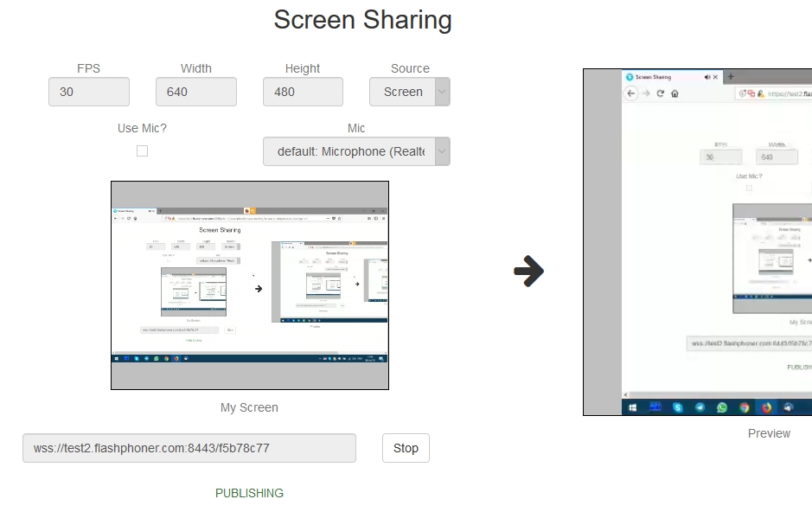Image resolution: width=812 pixels, height=512 pixels.
Task: Click the Telegram icon in Preview taskbar
Action: [700, 407]
